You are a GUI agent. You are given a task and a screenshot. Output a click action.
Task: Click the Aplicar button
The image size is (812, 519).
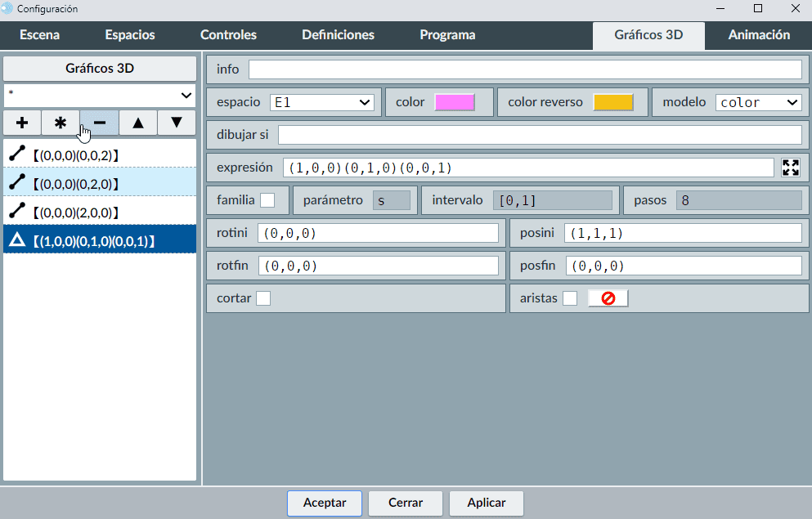tap(486, 503)
